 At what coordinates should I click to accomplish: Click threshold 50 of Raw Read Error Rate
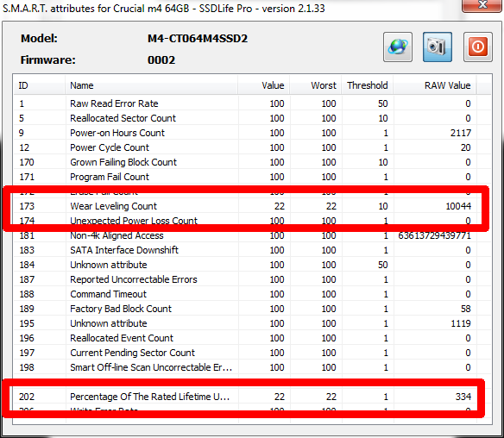point(382,103)
